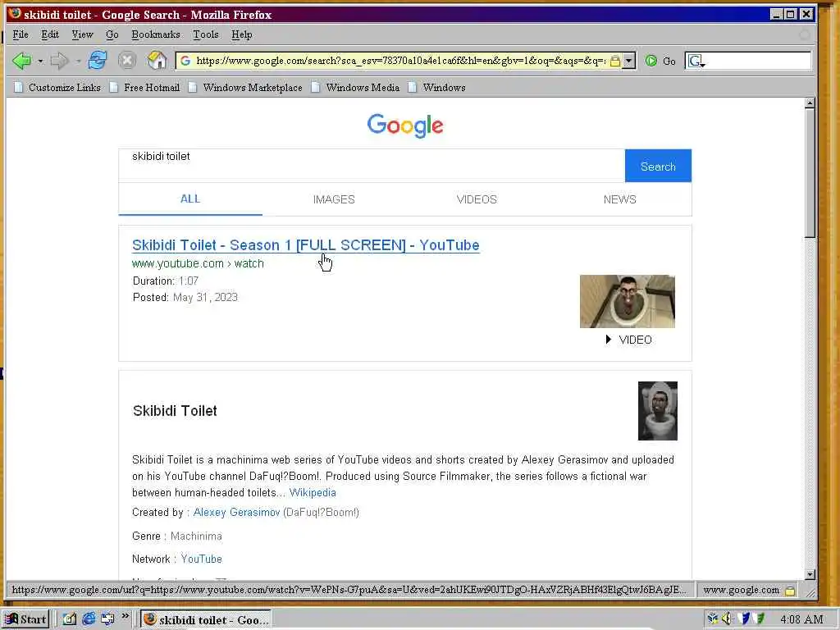Open the Windows Marketplace bookmark
Image resolution: width=840 pixels, height=630 pixels.
click(x=245, y=87)
